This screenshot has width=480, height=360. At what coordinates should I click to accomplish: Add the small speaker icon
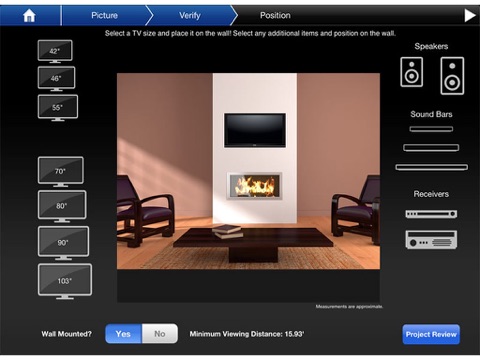[412, 72]
